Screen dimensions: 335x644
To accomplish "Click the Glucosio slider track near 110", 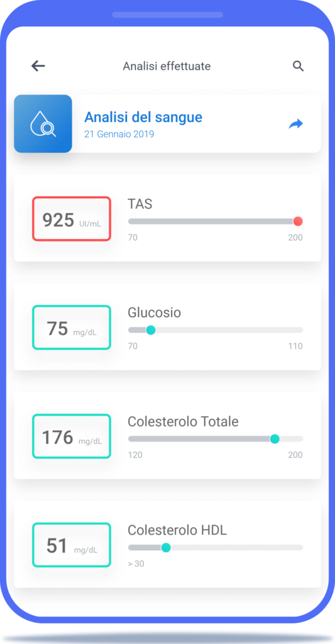I will coord(295,330).
